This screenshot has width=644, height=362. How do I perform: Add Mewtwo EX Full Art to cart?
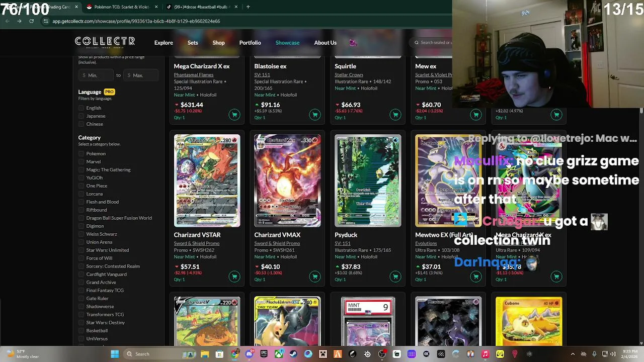[476, 277]
